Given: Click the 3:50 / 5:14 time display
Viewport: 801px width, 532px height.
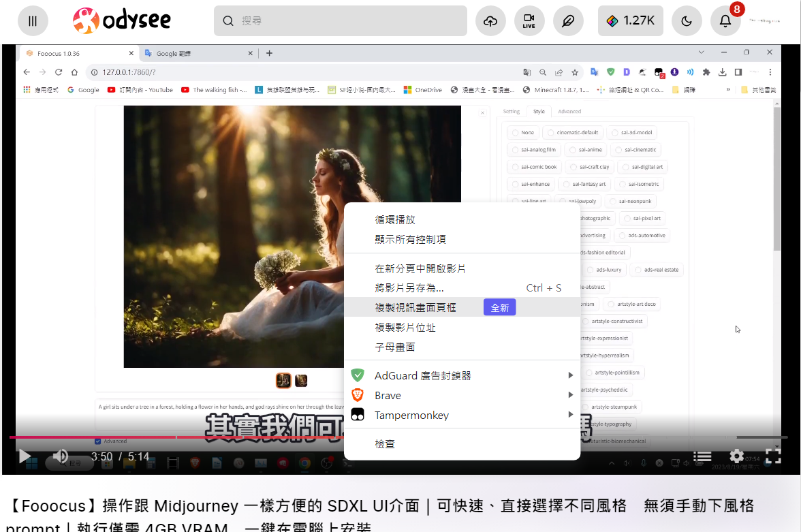Looking at the screenshot, I should click(120, 456).
